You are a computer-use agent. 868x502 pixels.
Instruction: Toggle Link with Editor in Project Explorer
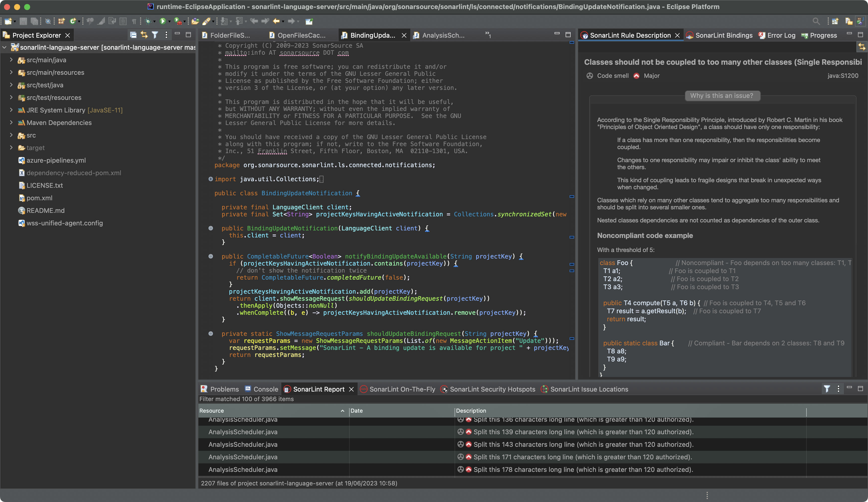click(144, 35)
